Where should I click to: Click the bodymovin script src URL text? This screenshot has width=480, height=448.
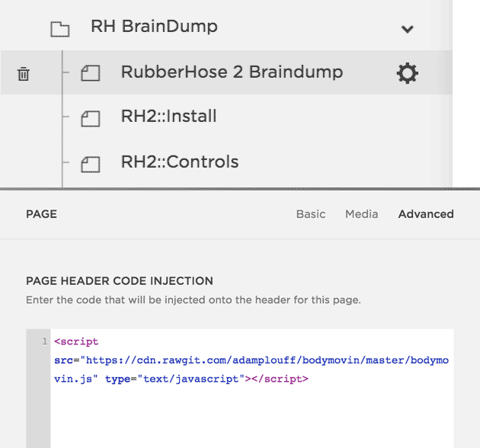[x=251, y=370]
